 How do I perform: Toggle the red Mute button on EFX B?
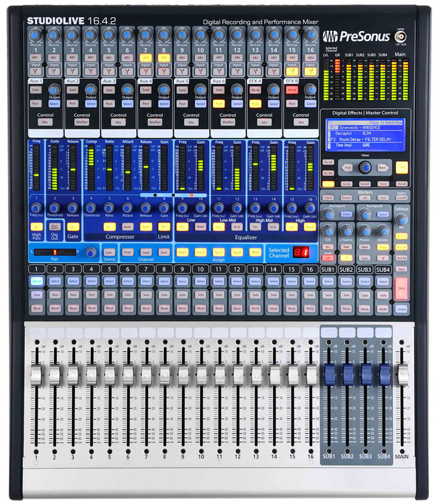pyautogui.click(x=292, y=90)
